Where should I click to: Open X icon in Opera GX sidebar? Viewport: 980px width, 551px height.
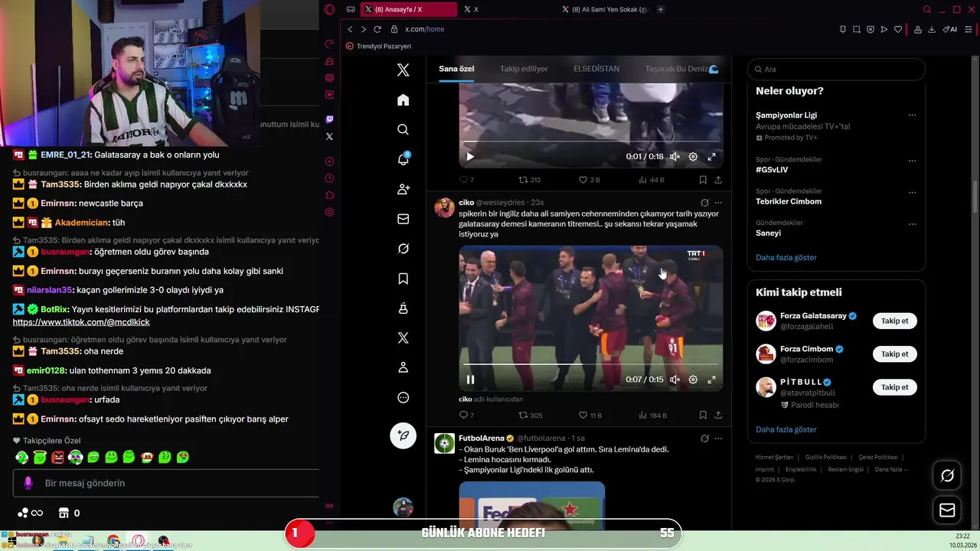click(329, 136)
